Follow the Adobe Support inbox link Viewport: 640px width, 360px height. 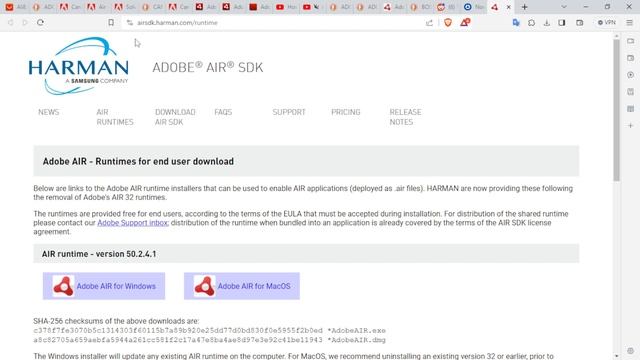[133, 223]
